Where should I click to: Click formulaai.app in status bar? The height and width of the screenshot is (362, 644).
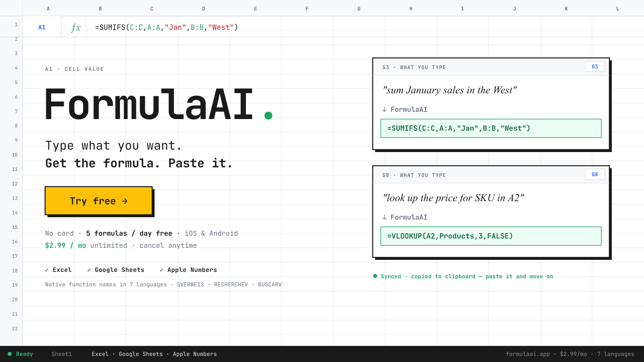click(528, 354)
